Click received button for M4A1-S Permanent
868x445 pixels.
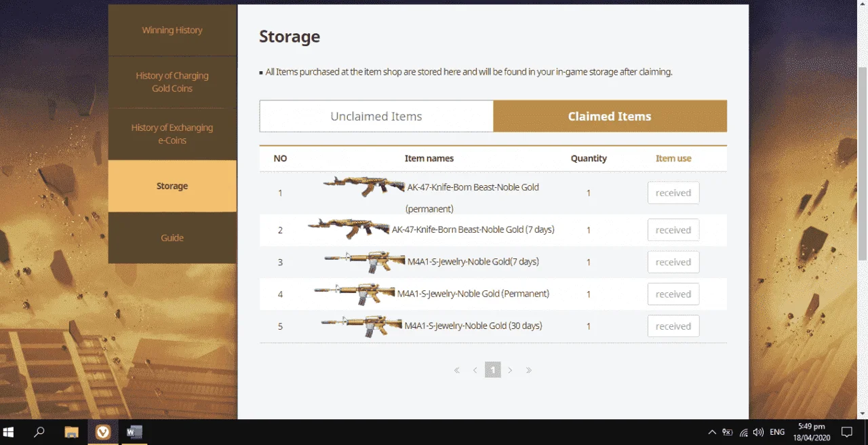point(673,294)
